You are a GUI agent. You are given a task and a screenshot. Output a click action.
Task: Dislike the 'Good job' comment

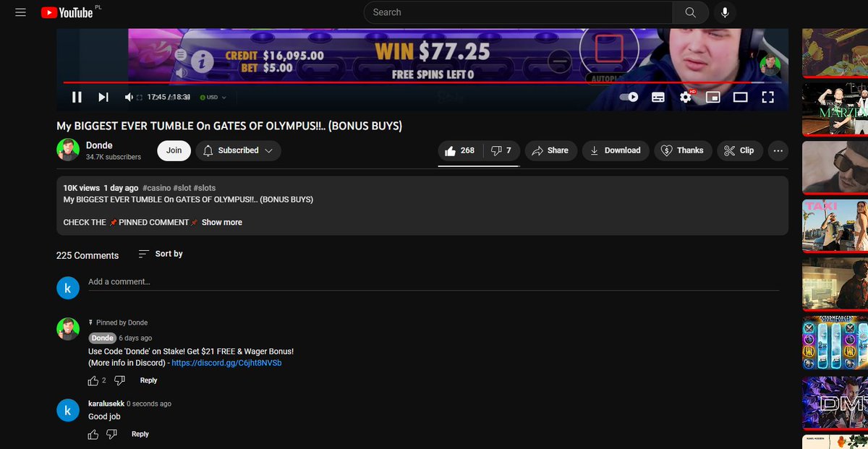111,434
